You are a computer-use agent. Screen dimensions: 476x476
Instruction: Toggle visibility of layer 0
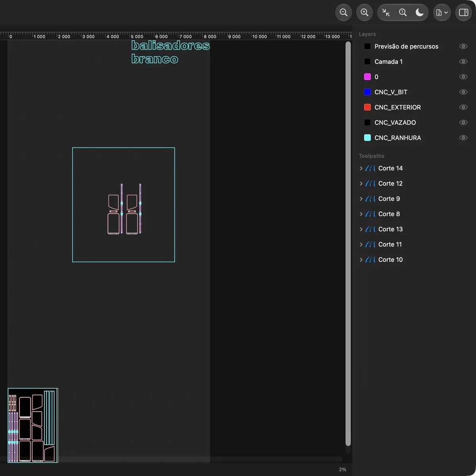463,77
